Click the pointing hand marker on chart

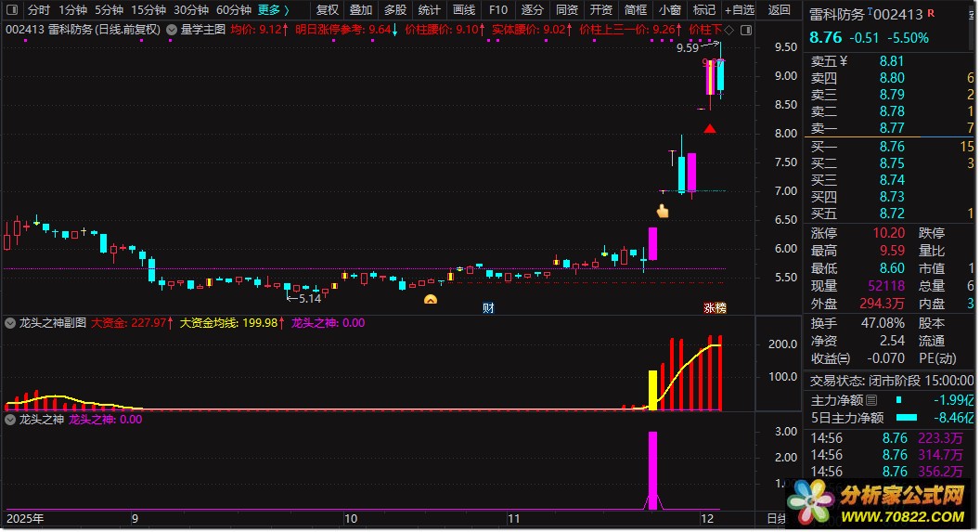(x=663, y=212)
